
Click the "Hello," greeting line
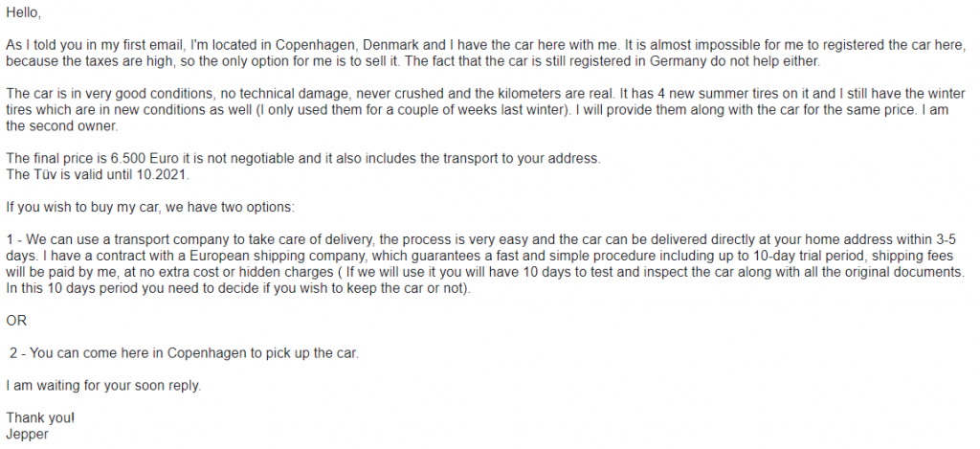23,12
